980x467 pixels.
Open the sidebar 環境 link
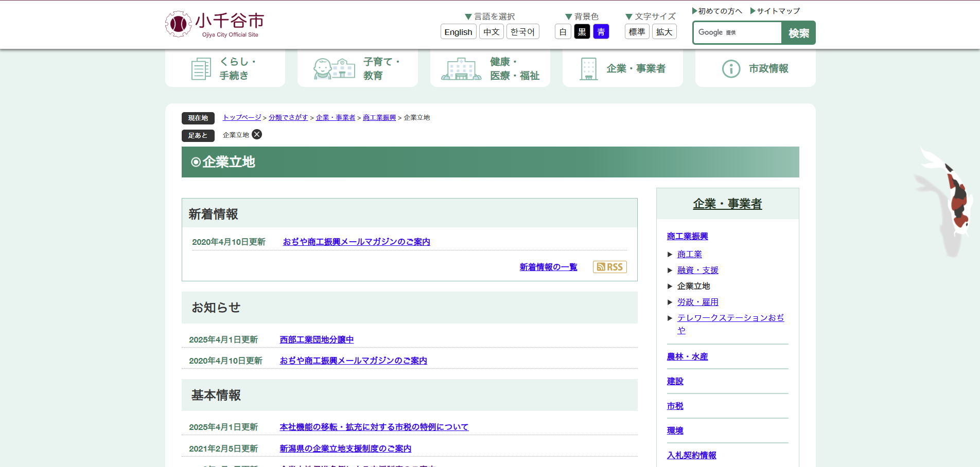(675, 430)
